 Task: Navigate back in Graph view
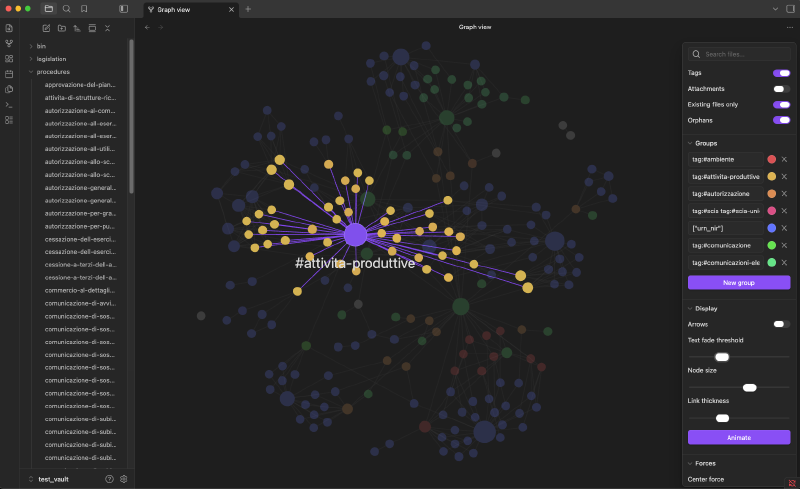[147, 27]
